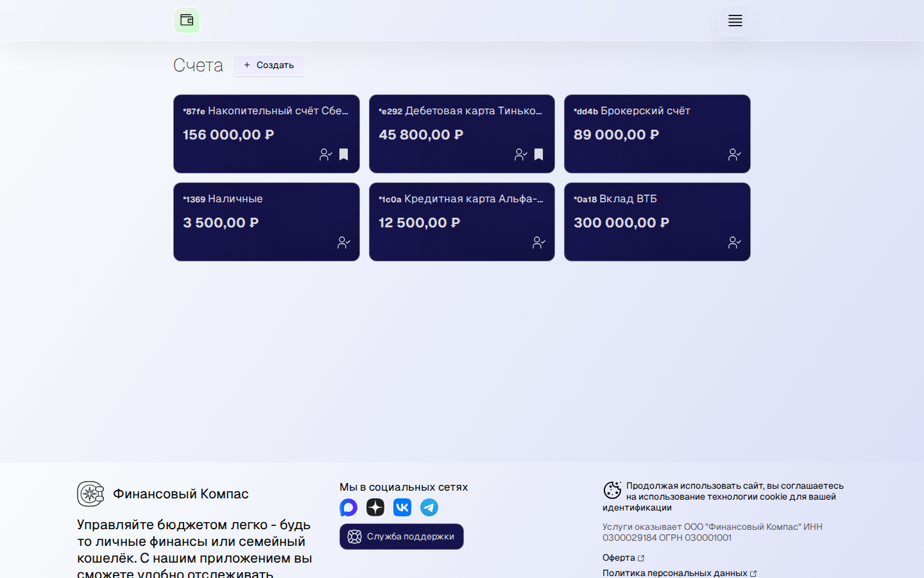Open the Telegram social icon
Viewport: 924px width, 578px height.
point(429,507)
